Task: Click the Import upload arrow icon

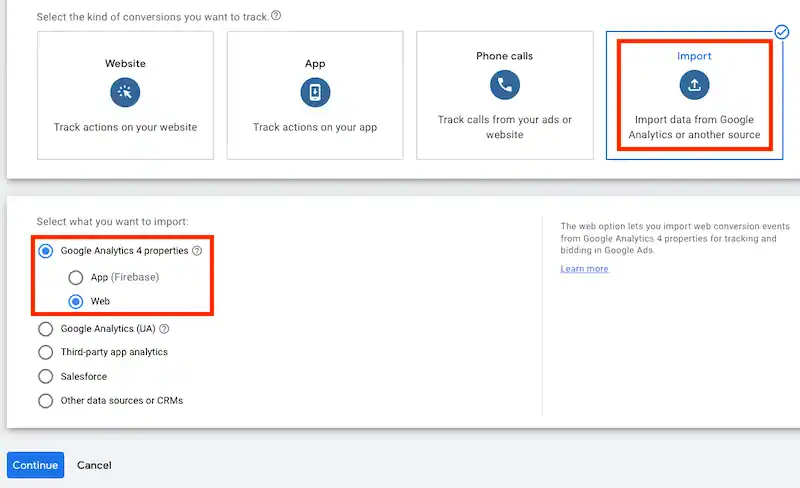Action: [x=694, y=85]
